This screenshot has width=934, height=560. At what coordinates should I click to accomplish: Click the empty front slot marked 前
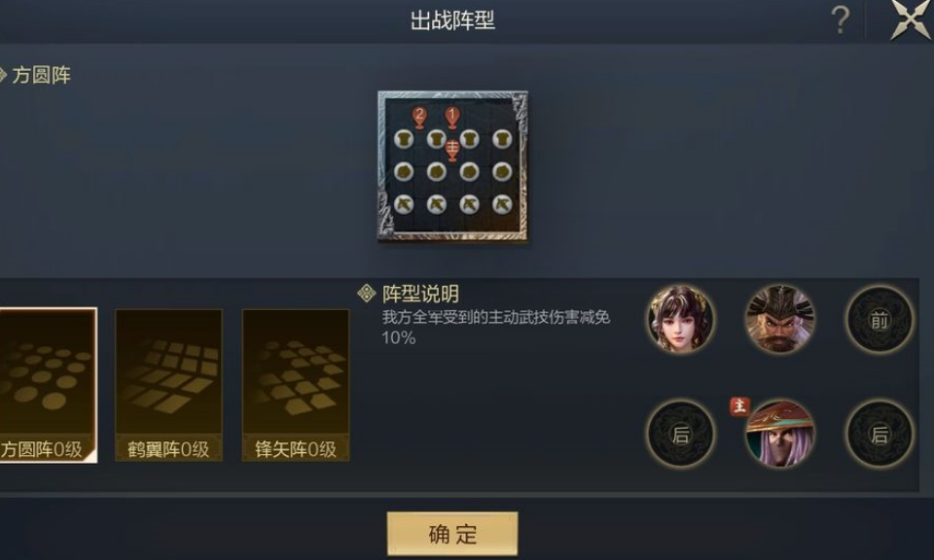880,320
